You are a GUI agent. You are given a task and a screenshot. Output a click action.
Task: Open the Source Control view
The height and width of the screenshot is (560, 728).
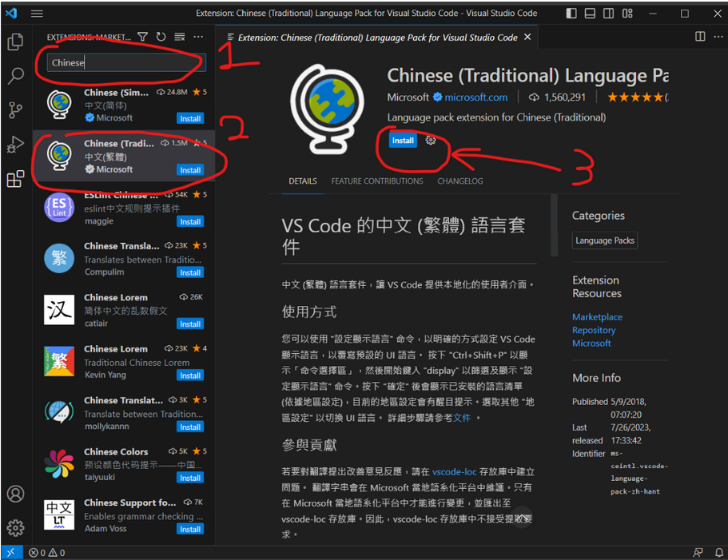coord(15,110)
